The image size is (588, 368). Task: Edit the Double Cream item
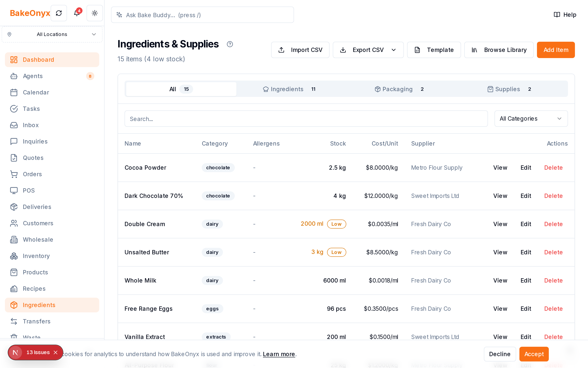coord(526,224)
